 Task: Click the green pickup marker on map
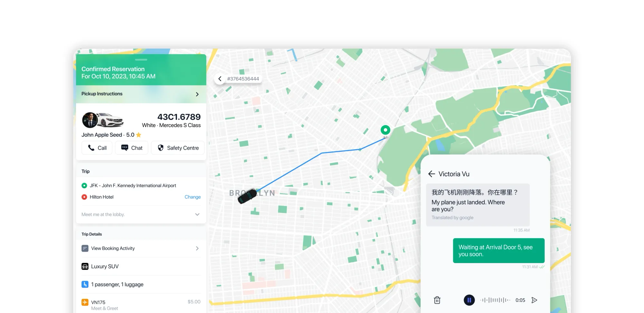385,130
